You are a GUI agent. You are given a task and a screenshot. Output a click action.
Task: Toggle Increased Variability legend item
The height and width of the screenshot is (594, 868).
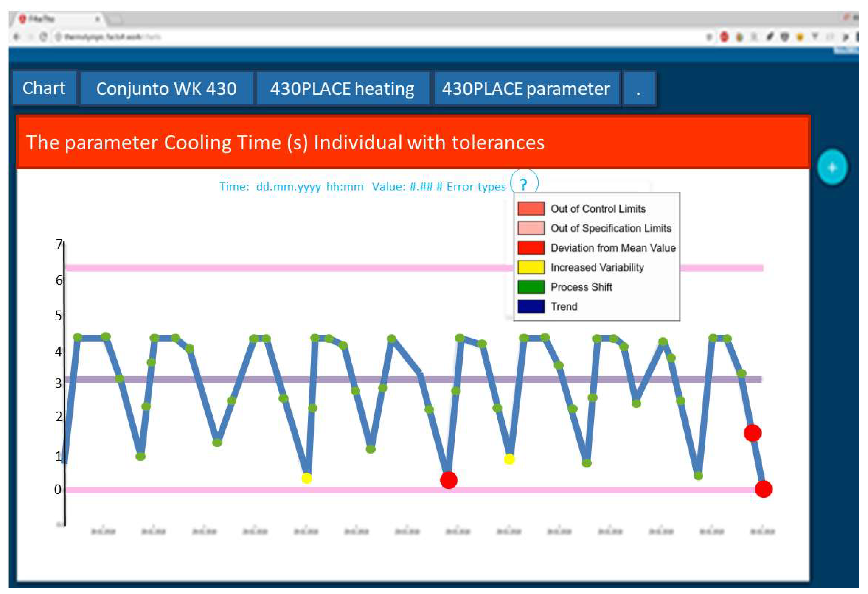(x=597, y=267)
